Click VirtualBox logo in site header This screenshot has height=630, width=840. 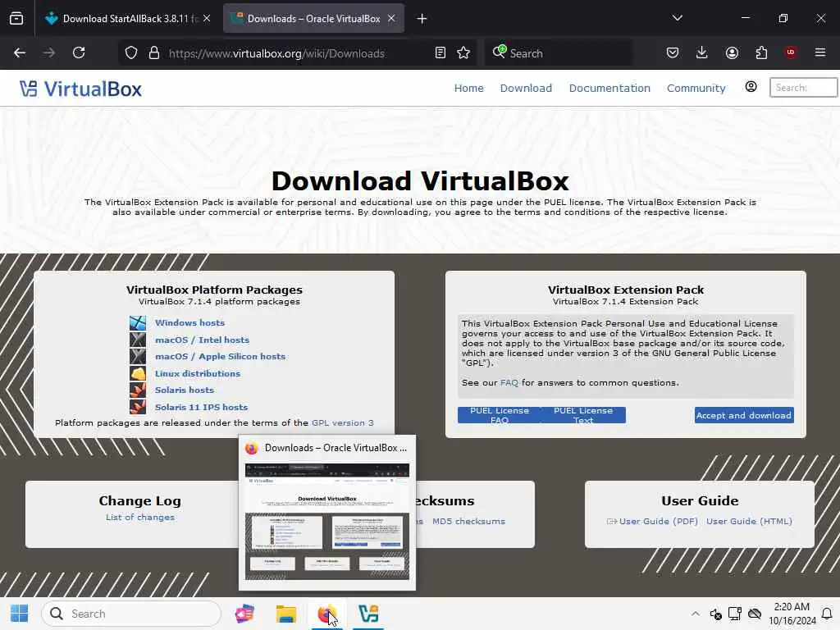coord(81,89)
